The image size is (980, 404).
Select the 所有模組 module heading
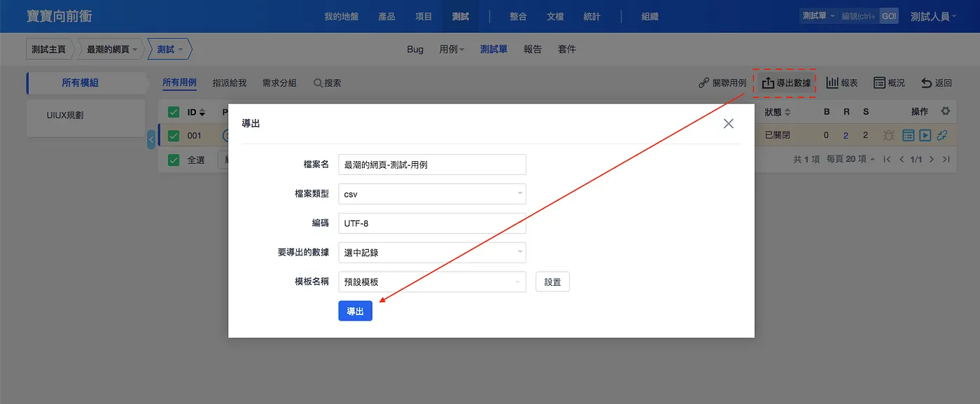point(80,83)
